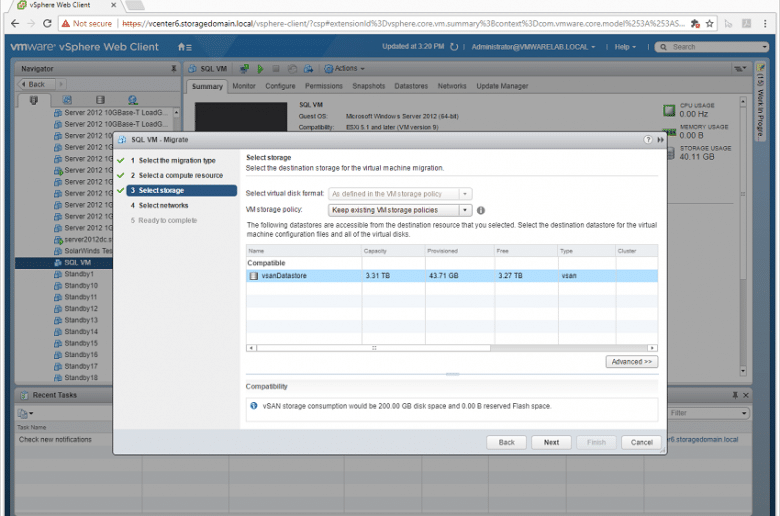Click the Navigator Back button
The image size is (780, 516).
(37, 84)
